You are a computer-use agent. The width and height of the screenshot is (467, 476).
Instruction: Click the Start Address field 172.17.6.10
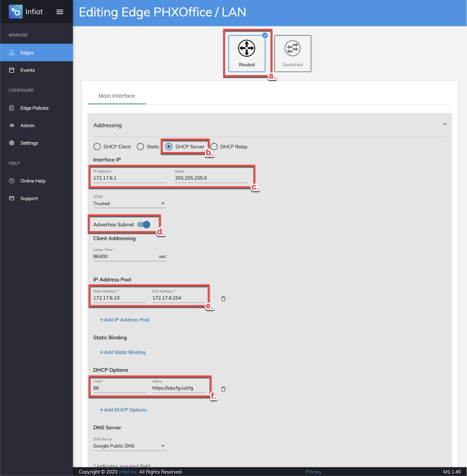120,298
